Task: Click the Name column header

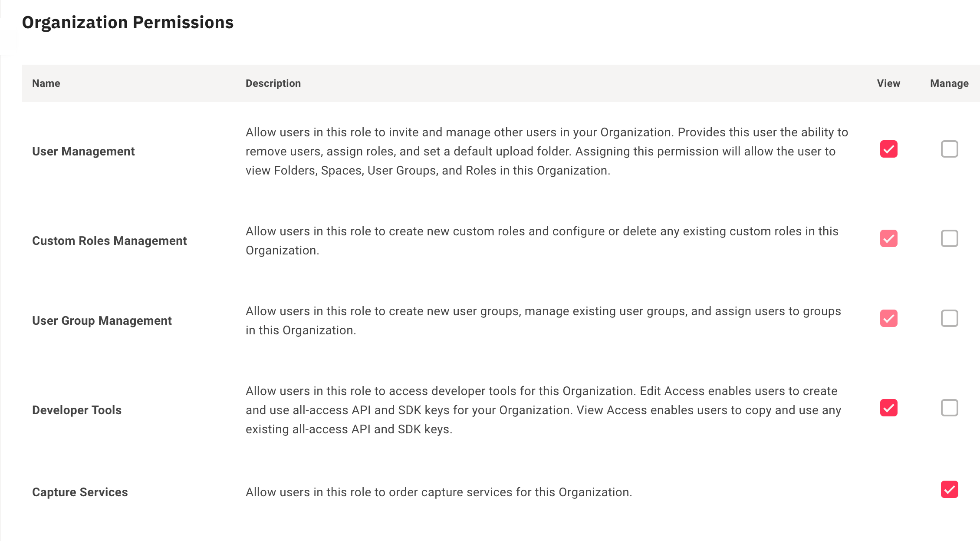Action: pyautogui.click(x=46, y=83)
